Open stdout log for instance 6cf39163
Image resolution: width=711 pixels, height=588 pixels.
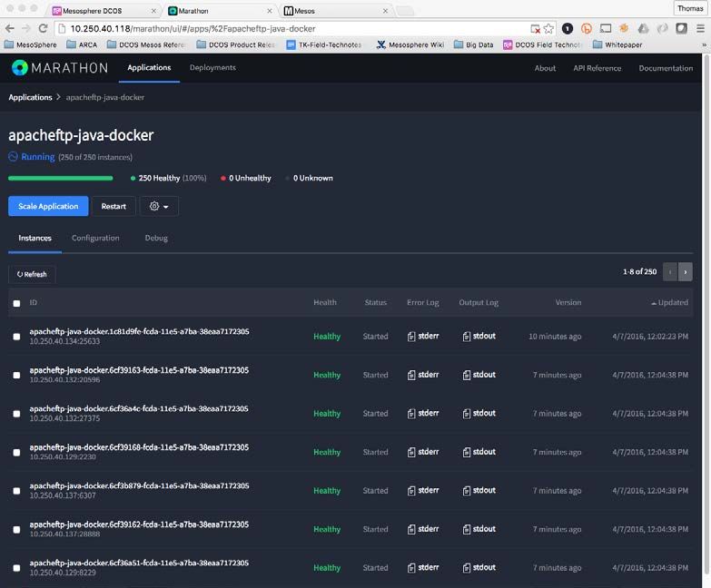pyautogui.click(x=479, y=375)
